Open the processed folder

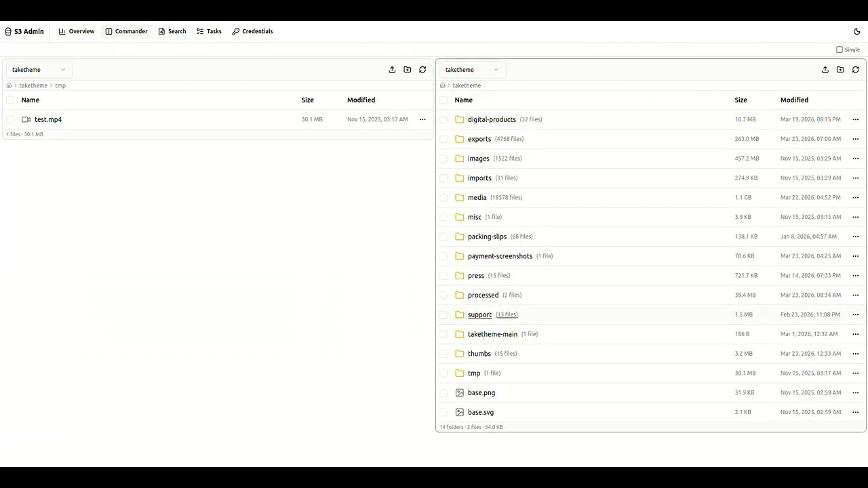click(x=483, y=295)
